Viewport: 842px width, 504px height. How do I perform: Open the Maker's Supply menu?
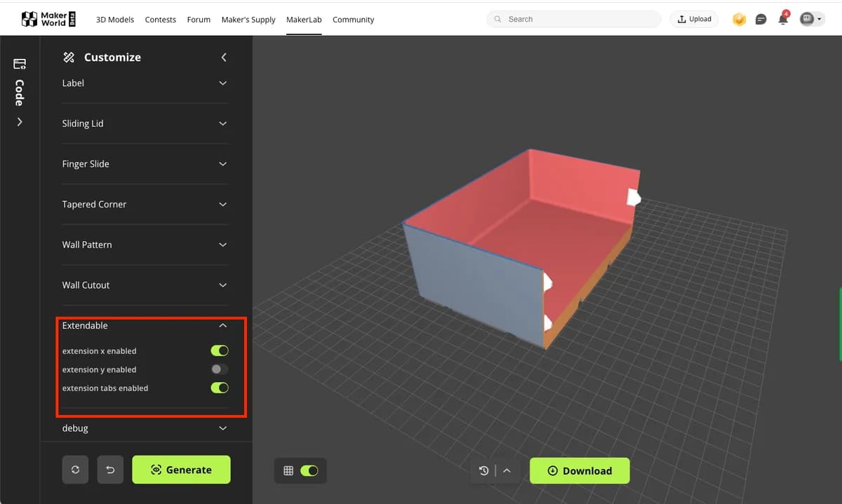click(x=248, y=20)
